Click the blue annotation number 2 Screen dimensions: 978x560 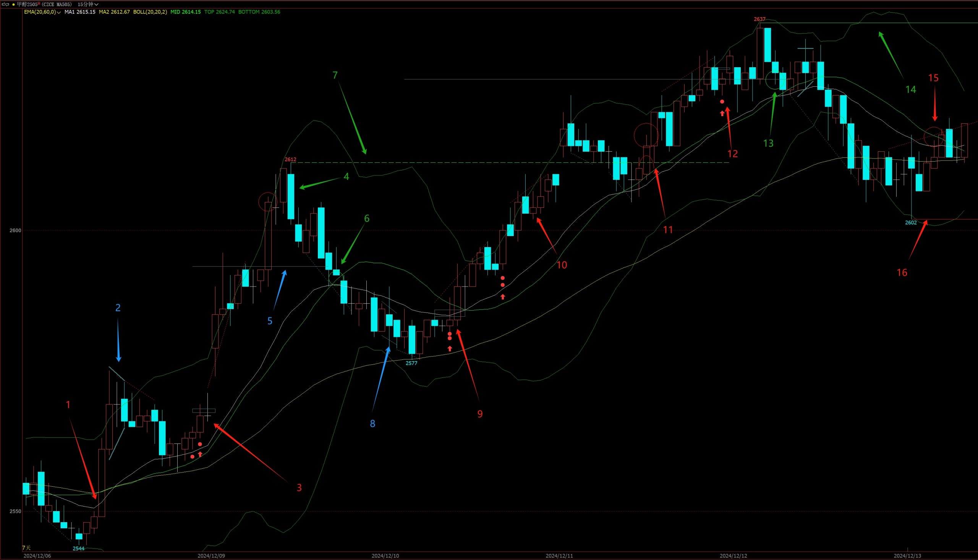pos(118,307)
